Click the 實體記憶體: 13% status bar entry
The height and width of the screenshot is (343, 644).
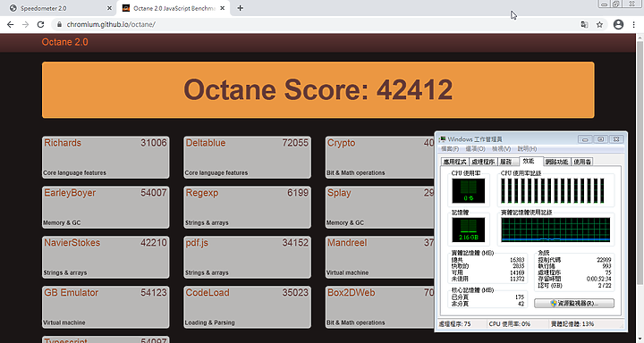pyautogui.click(x=572, y=324)
